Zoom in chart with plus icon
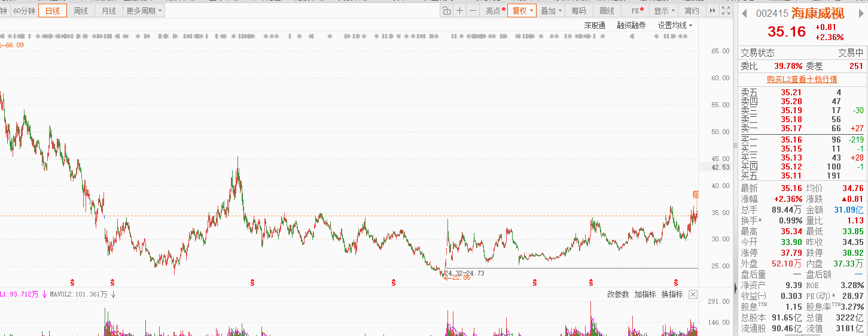 (459, 11)
